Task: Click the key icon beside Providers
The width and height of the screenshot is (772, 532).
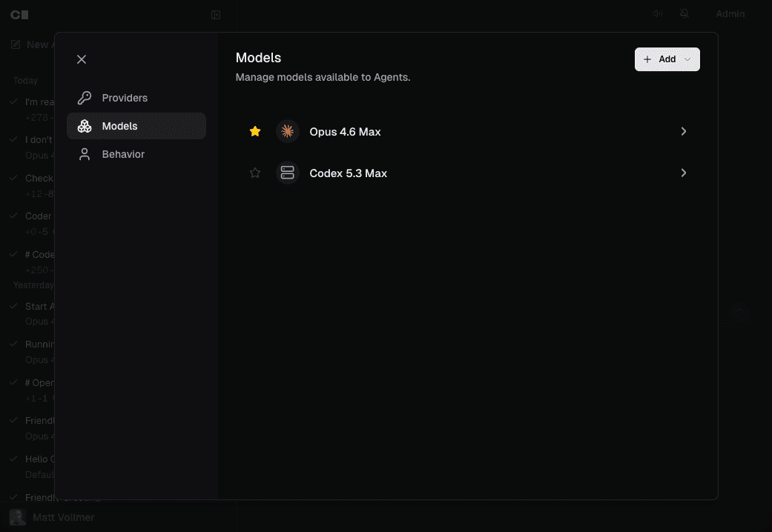Action: pos(85,98)
